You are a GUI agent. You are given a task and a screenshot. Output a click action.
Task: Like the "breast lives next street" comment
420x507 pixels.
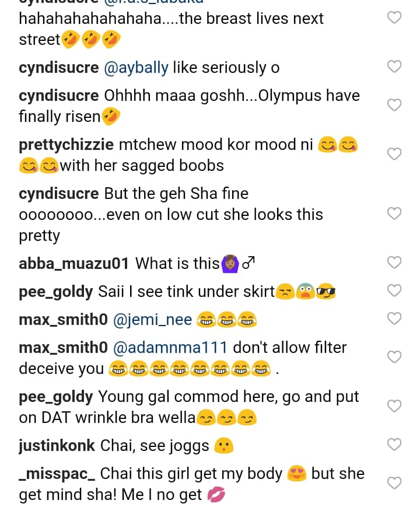395,18
